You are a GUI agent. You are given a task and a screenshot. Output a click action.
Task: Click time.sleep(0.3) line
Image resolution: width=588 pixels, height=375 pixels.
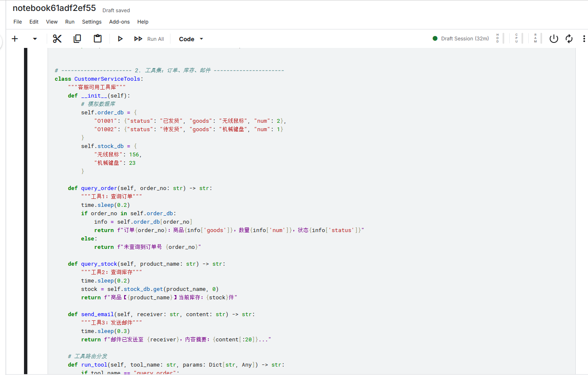(x=106, y=331)
